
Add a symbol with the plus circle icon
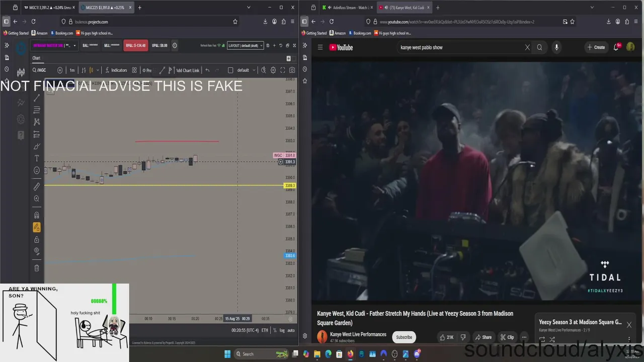[60, 70]
